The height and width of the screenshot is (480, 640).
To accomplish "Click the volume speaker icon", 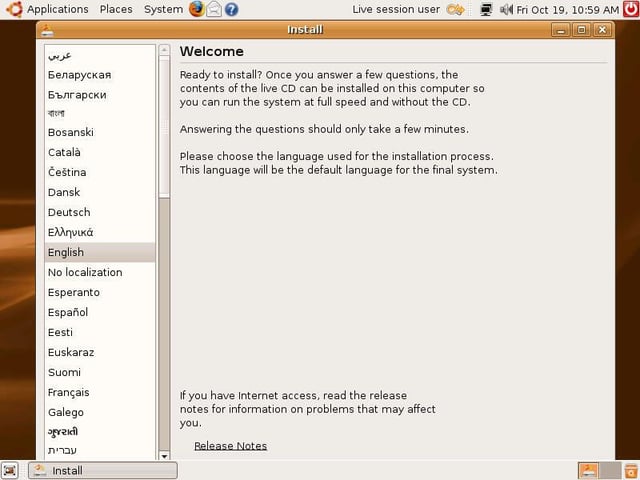I will [x=506, y=9].
